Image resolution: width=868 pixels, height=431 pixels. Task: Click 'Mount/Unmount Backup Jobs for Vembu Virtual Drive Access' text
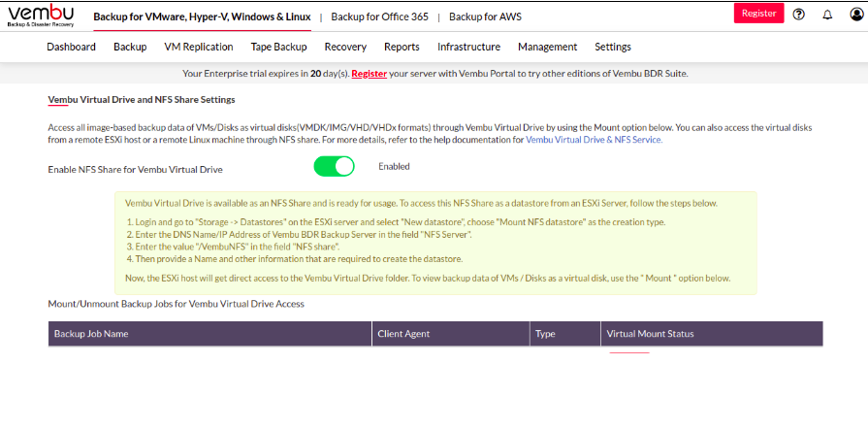click(177, 304)
